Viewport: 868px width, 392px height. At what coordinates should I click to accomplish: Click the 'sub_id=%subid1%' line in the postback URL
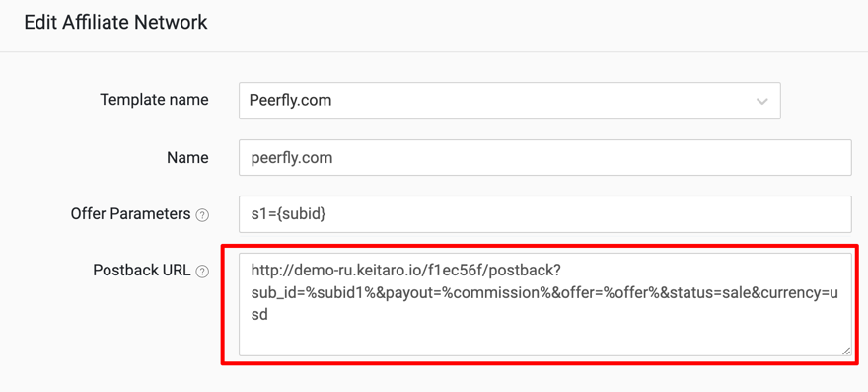click(544, 292)
